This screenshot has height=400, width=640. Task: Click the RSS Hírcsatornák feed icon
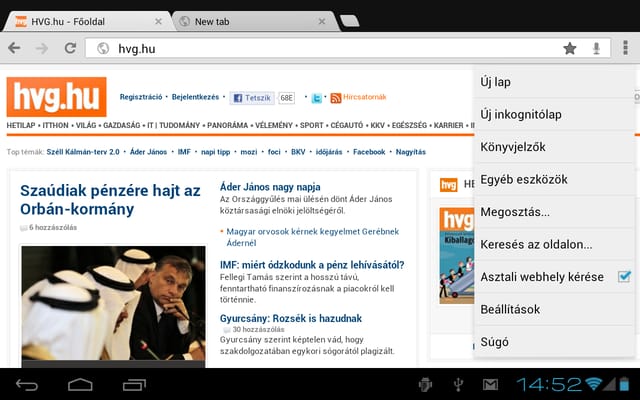point(336,98)
